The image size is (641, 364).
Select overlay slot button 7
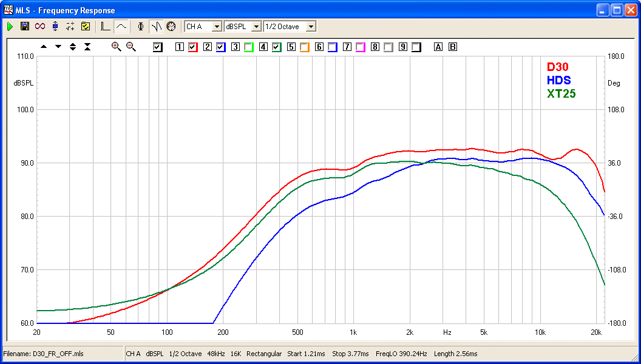(x=347, y=47)
